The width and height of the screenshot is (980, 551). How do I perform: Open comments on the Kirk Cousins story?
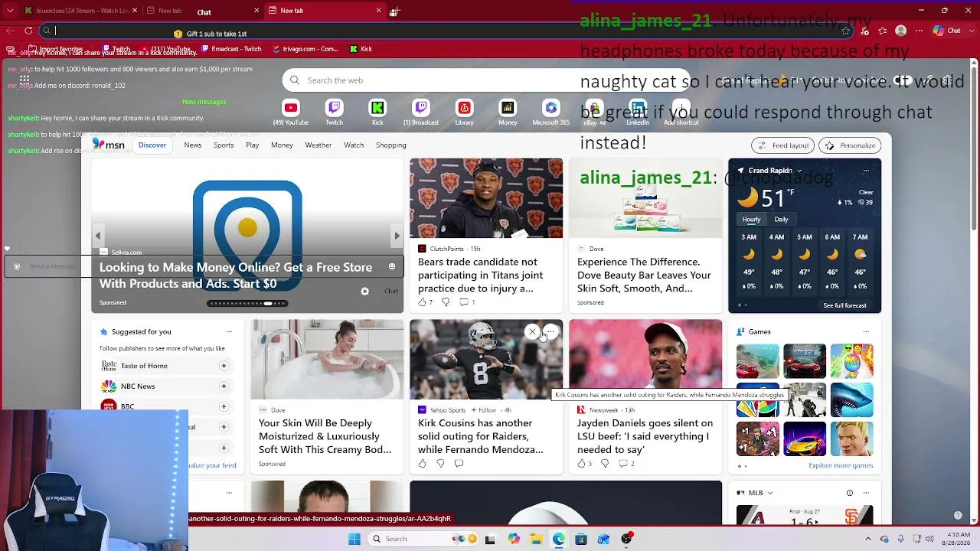tap(459, 463)
